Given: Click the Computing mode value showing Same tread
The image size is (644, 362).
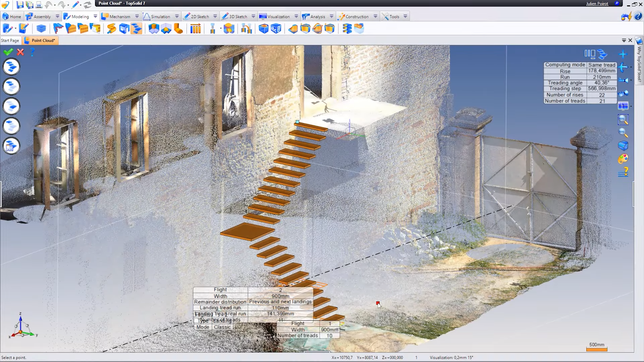Looking at the screenshot, I should [x=601, y=65].
